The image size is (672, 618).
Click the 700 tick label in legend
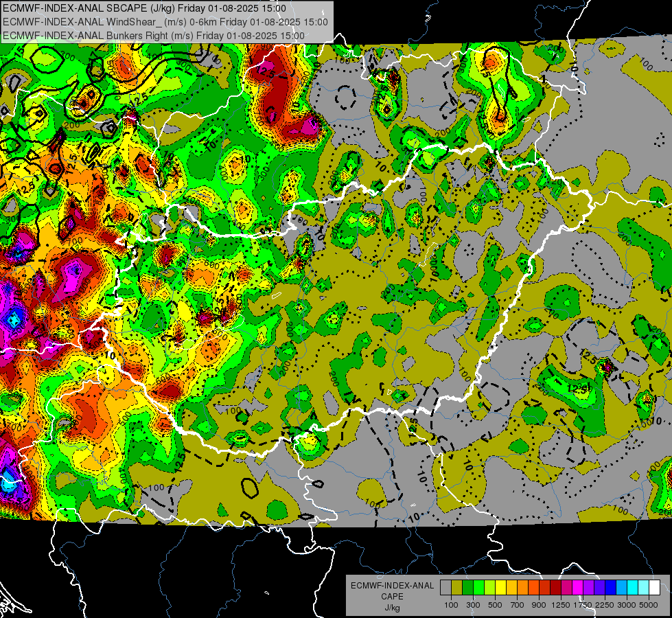coord(518,605)
